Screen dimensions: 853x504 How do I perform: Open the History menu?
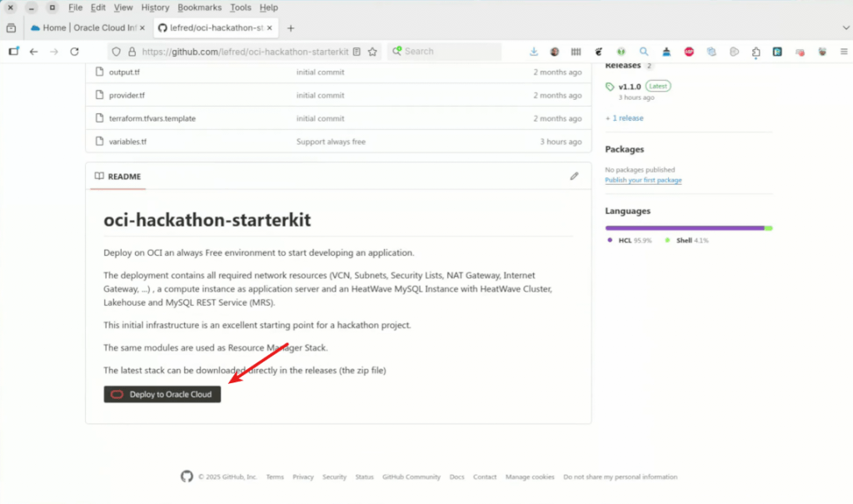[x=155, y=7]
